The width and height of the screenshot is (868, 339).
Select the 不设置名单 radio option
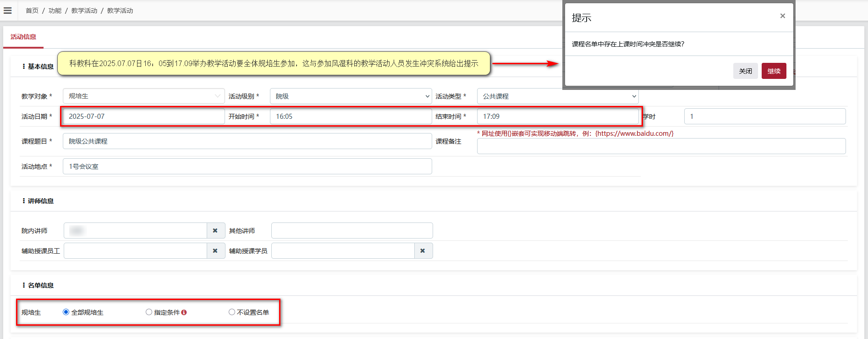(232, 312)
